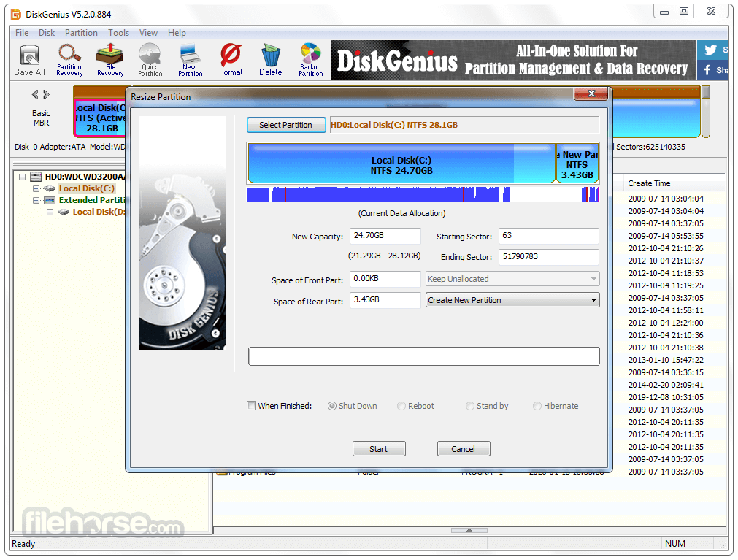Close the Resize Partition dialog
The width and height of the screenshot is (738, 560).
591,93
